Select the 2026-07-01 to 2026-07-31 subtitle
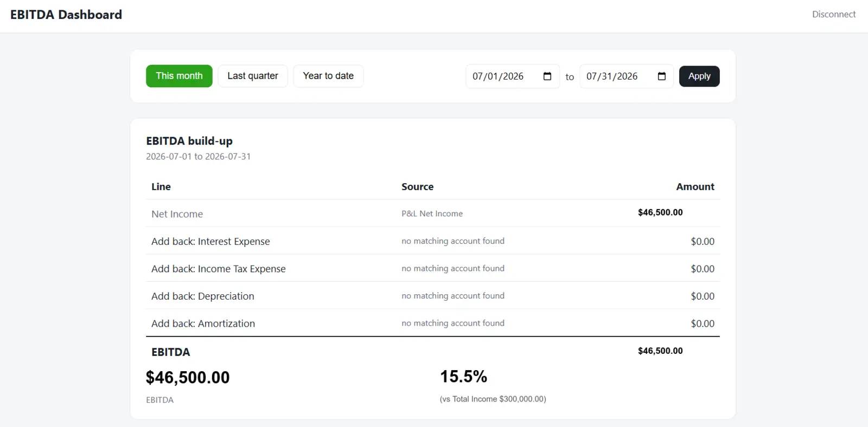 coord(199,157)
